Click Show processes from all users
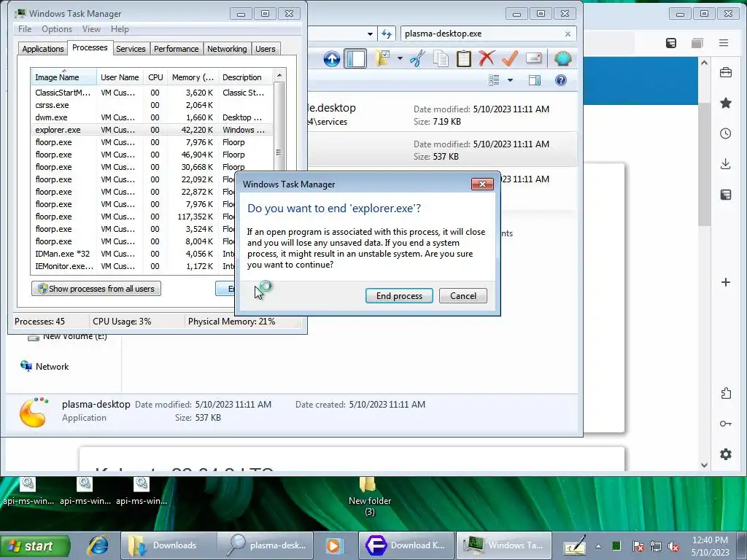The width and height of the screenshot is (747, 560). point(96,289)
